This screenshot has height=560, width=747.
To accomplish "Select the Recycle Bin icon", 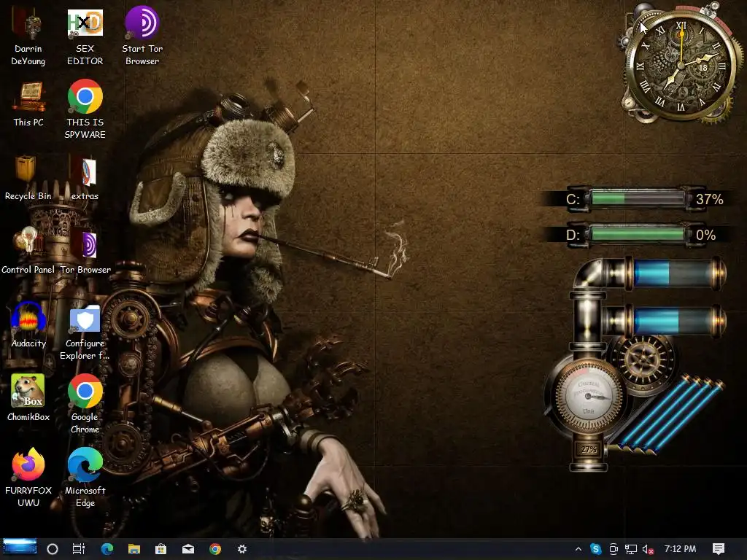I will 28,178.
